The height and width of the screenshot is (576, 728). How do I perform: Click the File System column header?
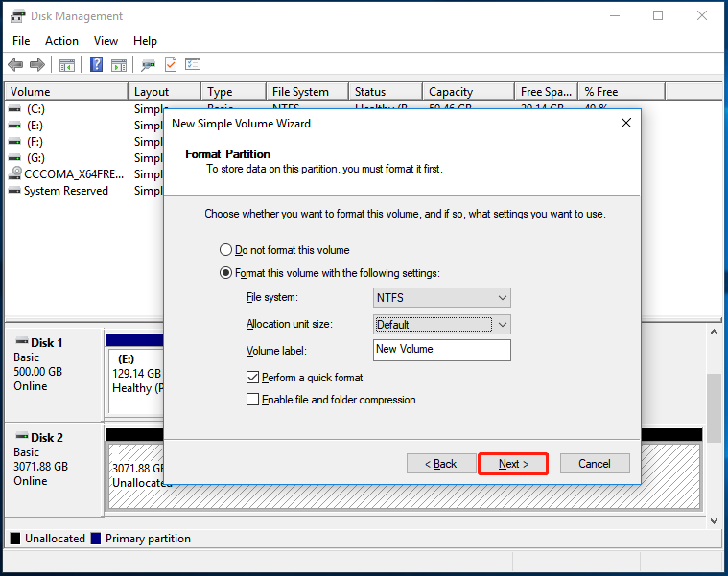307,92
